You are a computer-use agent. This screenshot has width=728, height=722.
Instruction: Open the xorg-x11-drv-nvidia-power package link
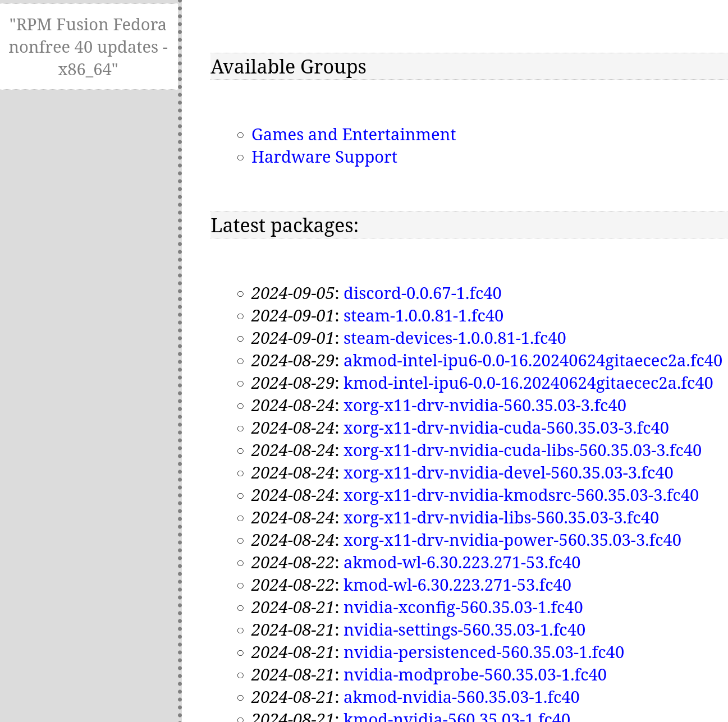coord(512,540)
